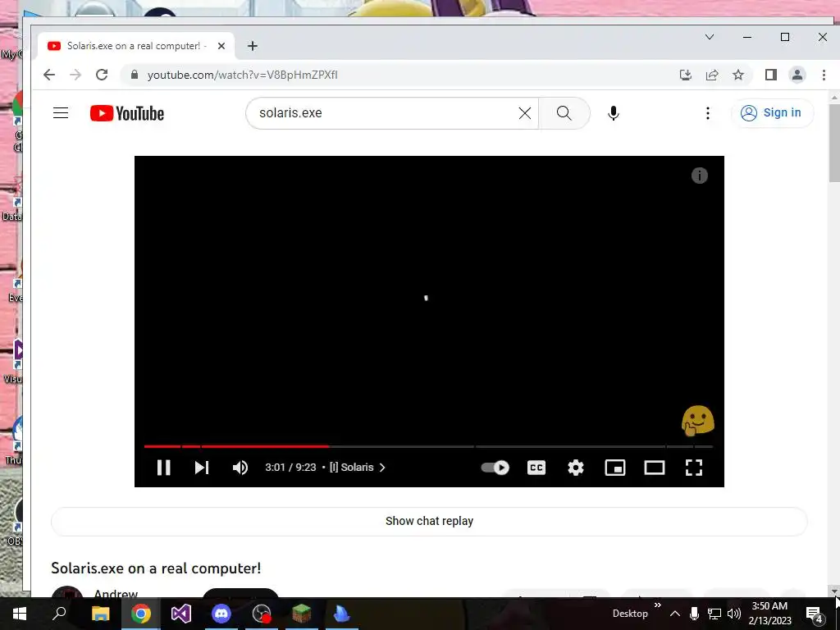Viewport: 840px width, 630px height.
Task: Share this page icon
Action: [x=712, y=75]
